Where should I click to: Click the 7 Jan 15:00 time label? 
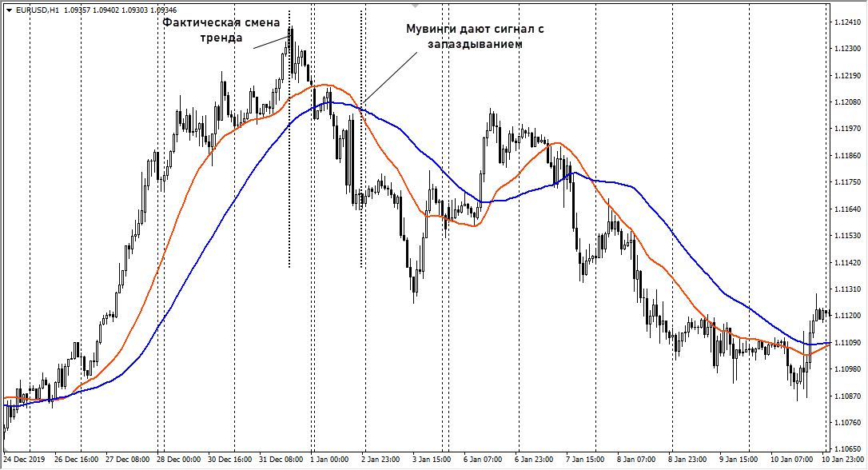point(585,460)
